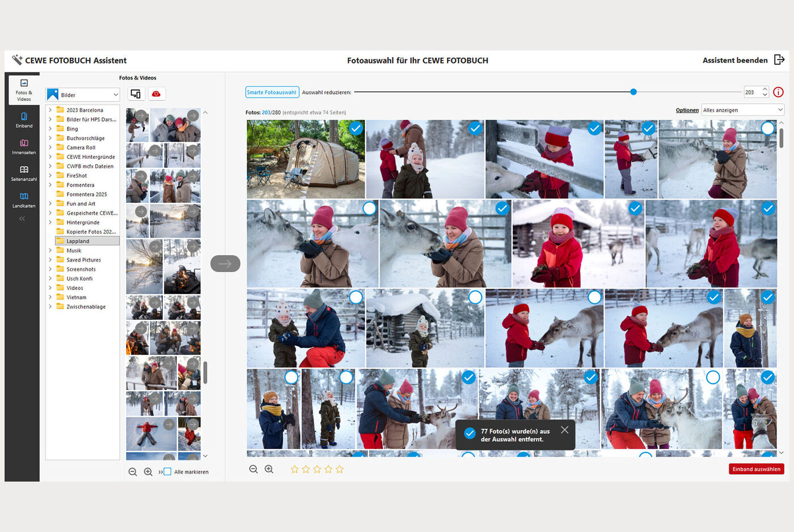The width and height of the screenshot is (794, 532).
Task: Click the red info icon
Action: (x=778, y=92)
